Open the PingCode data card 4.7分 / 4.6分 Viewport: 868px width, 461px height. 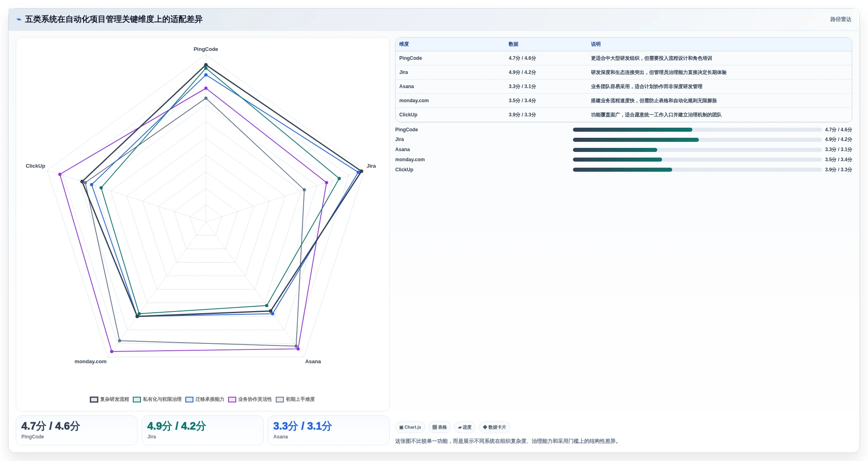[77, 430]
